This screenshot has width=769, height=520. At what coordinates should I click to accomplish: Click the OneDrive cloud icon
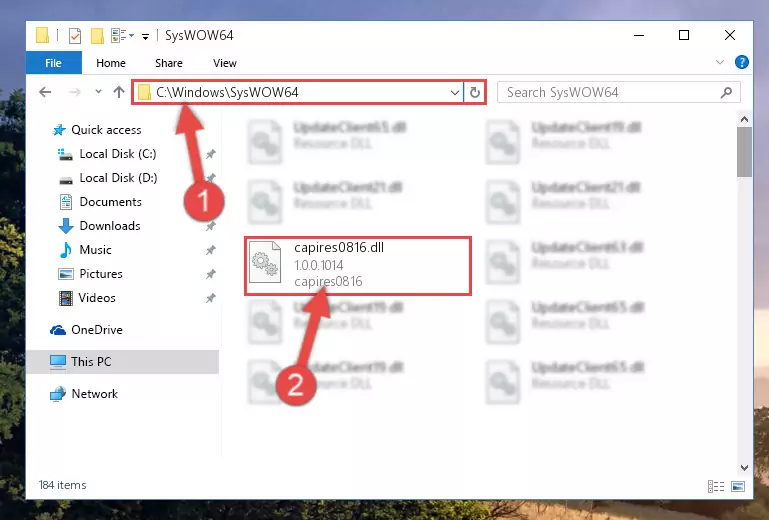pos(58,331)
